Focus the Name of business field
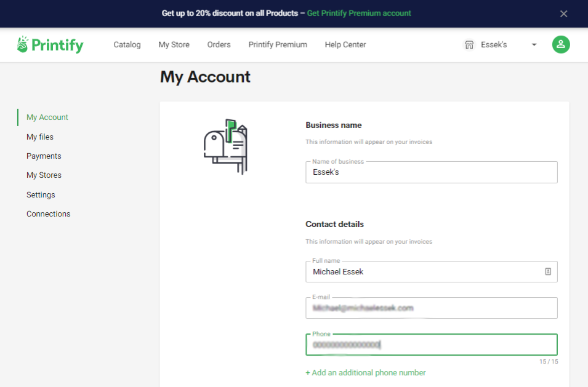This screenshot has height=387, width=588. pyautogui.click(x=432, y=172)
